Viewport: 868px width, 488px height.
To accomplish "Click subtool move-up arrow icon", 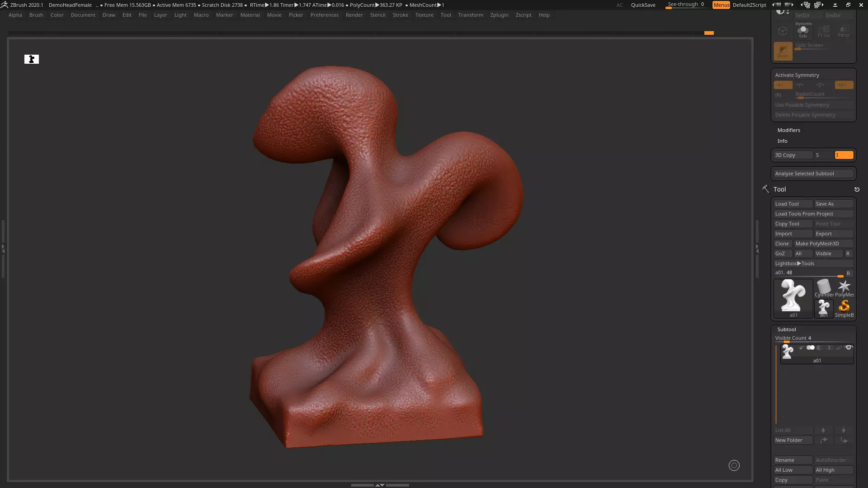I will [x=823, y=430].
